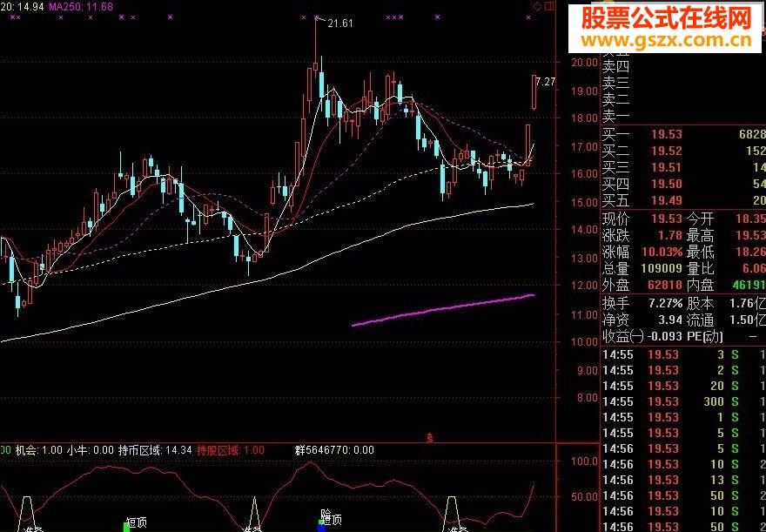Select the 14:56 tick row with 13 lots
The width and height of the screenshot is (766, 532).
[x=683, y=481]
